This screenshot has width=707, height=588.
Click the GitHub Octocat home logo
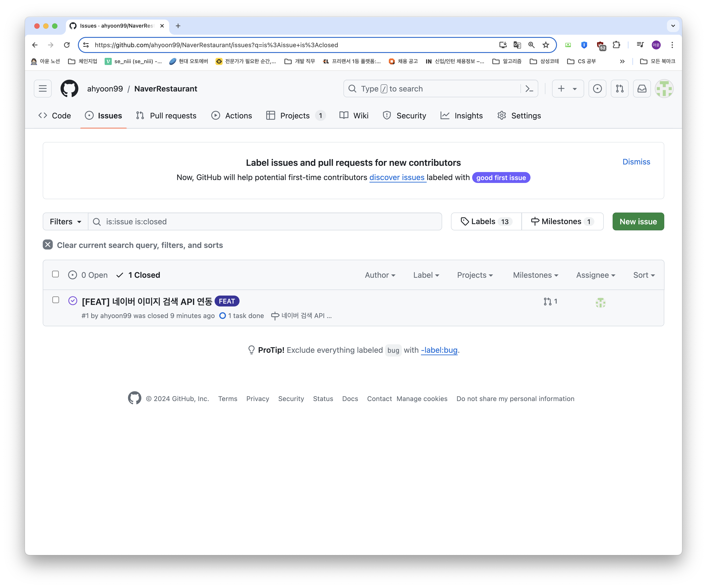[69, 89]
